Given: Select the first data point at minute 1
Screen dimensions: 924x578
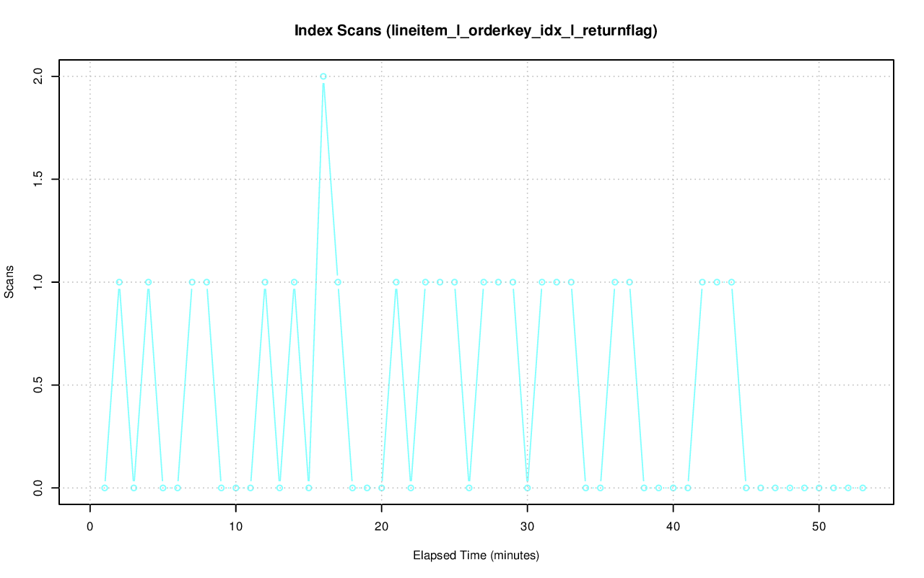Looking at the screenshot, I should click(x=105, y=488).
